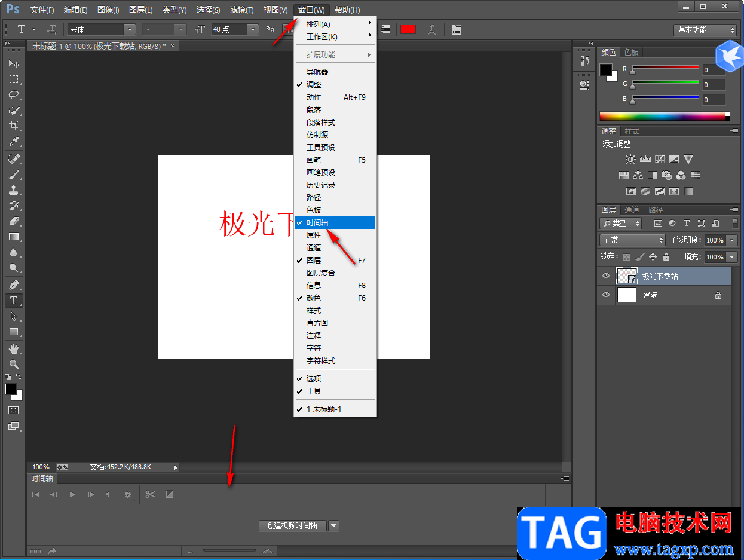This screenshot has width=744, height=560.
Task: Toggle pixel layer filter in Layers panel
Action: pyautogui.click(x=658, y=223)
